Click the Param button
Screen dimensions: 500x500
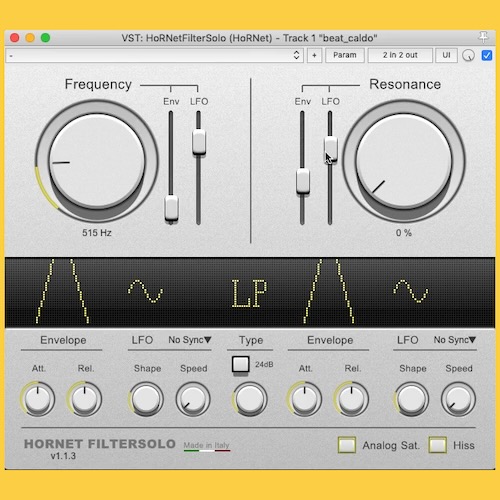(x=345, y=55)
